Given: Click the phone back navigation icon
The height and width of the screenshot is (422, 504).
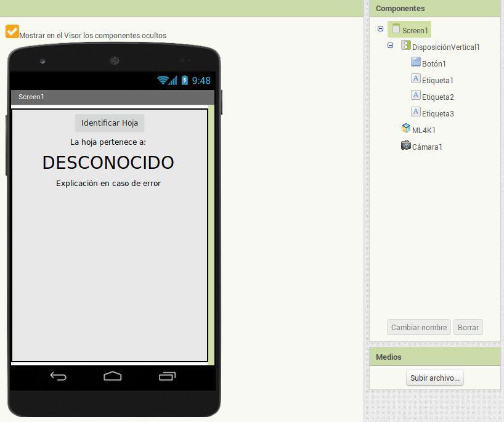Looking at the screenshot, I should [x=58, y=376].
